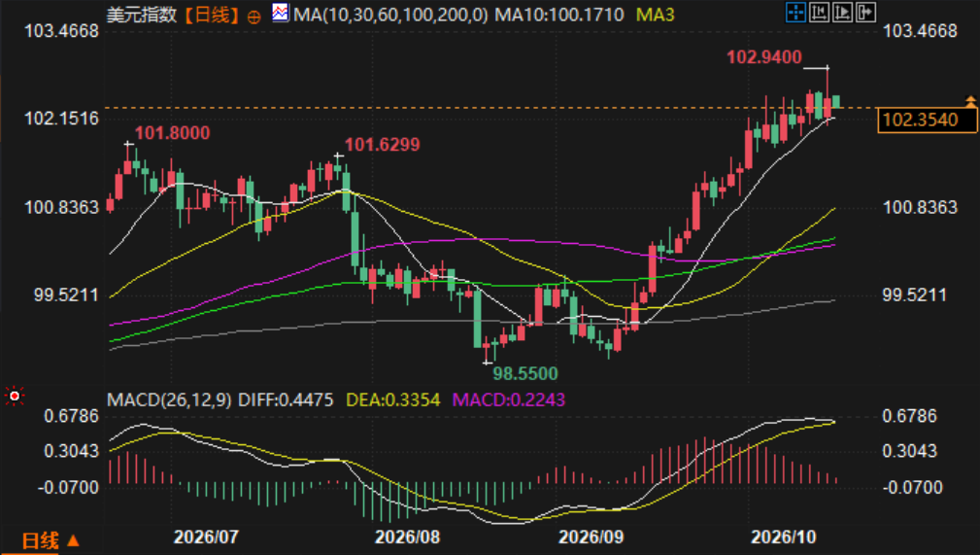This screenshot has height=555, width=980.
Task: Click the red sun marker beside MACD
Action: (x=14, y=396)
